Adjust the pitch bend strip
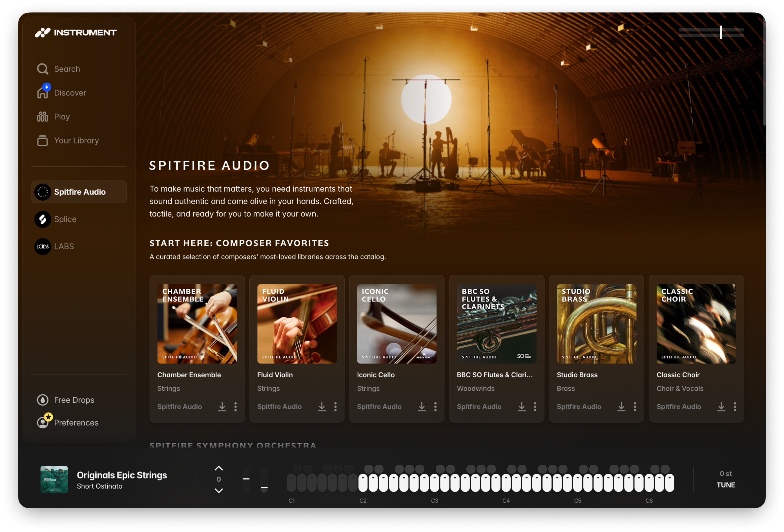This screenshot has width=784, height=532. pyautogui.click(x=246, y=479)
